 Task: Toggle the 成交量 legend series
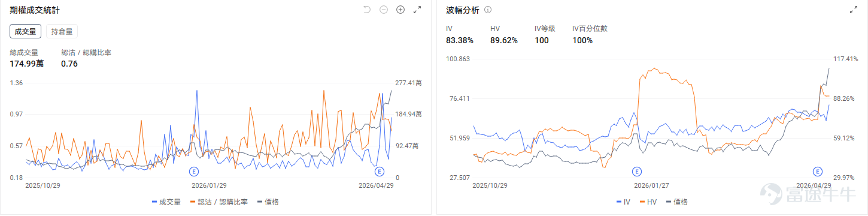point(166,202)
